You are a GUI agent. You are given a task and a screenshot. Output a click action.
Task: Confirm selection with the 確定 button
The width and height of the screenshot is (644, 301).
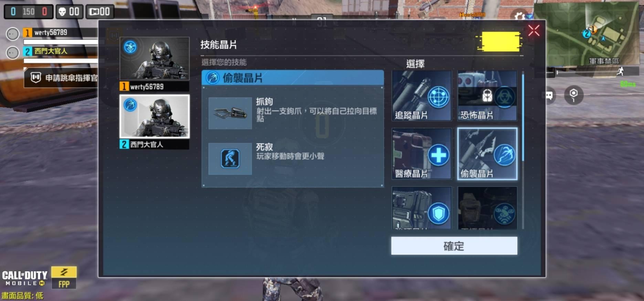pos(454,246)
